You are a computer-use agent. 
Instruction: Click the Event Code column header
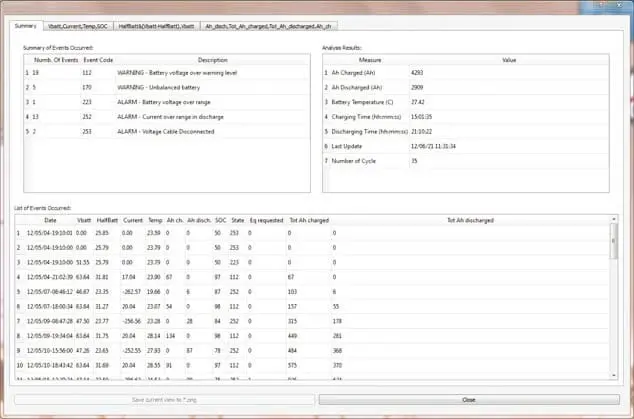98,60
